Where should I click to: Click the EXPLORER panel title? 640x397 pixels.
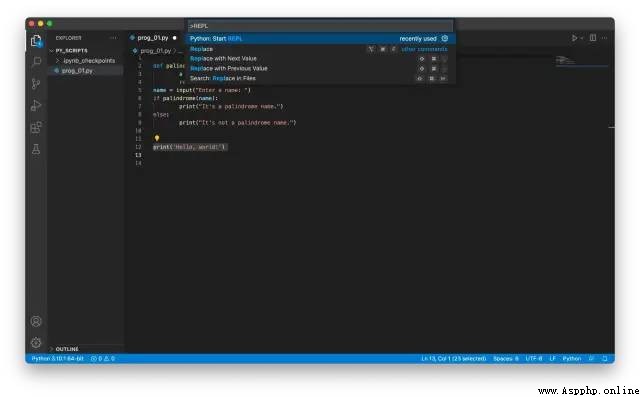click(x=69, y=38)
